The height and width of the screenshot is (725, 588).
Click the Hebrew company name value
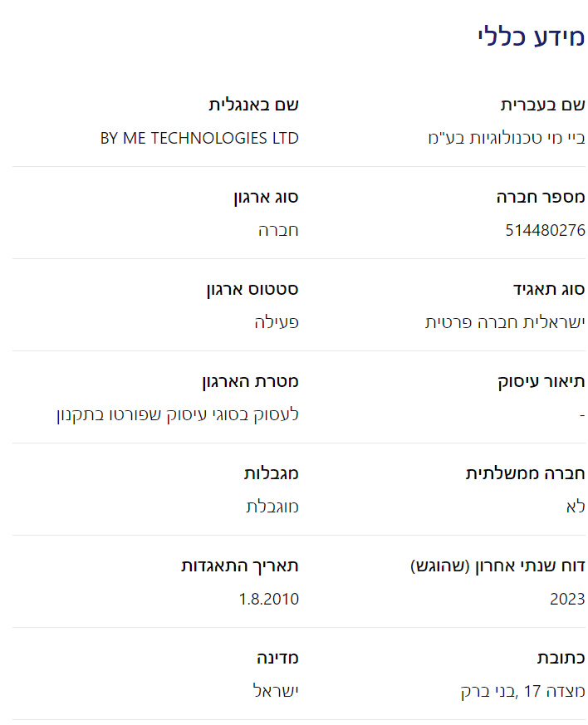(x=506, y=139)
